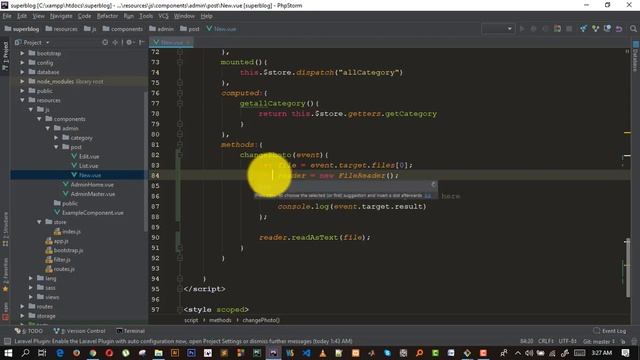This screenshot has height=360, width=640.
Task: Click the Git: master branch widget
Action: (x=598, y=341)
